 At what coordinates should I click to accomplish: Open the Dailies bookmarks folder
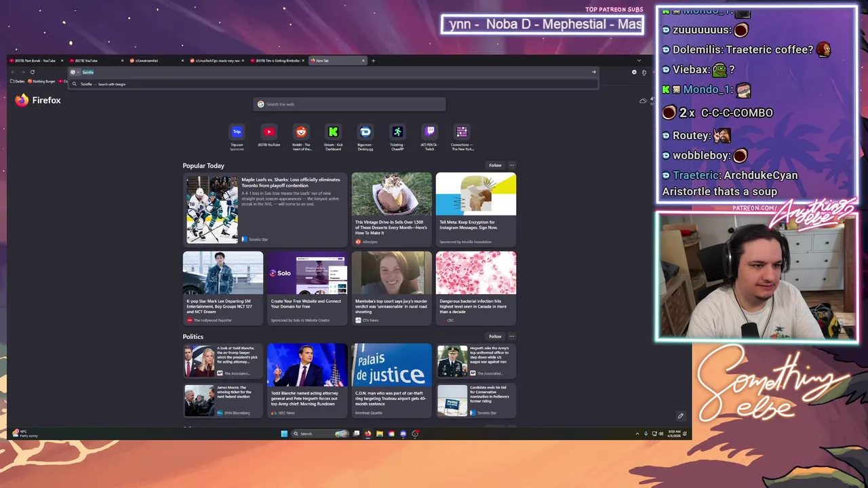tap(18, 81)
